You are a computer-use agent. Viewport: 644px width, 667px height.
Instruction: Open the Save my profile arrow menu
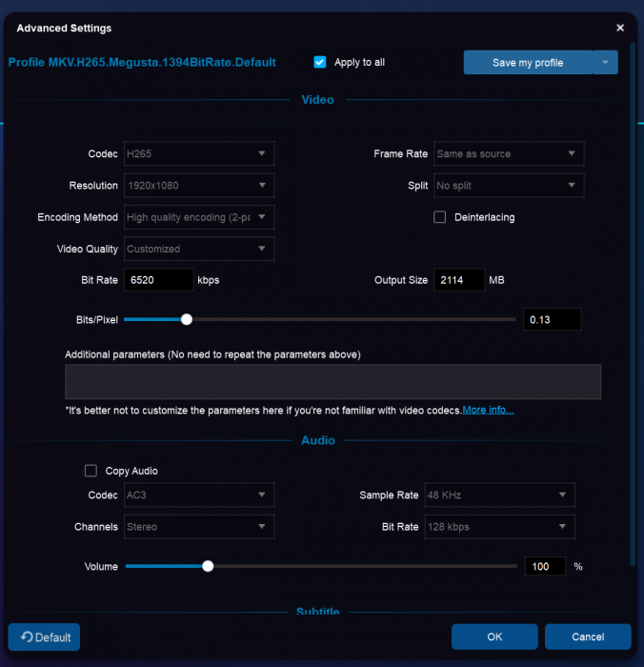point(605,63)
